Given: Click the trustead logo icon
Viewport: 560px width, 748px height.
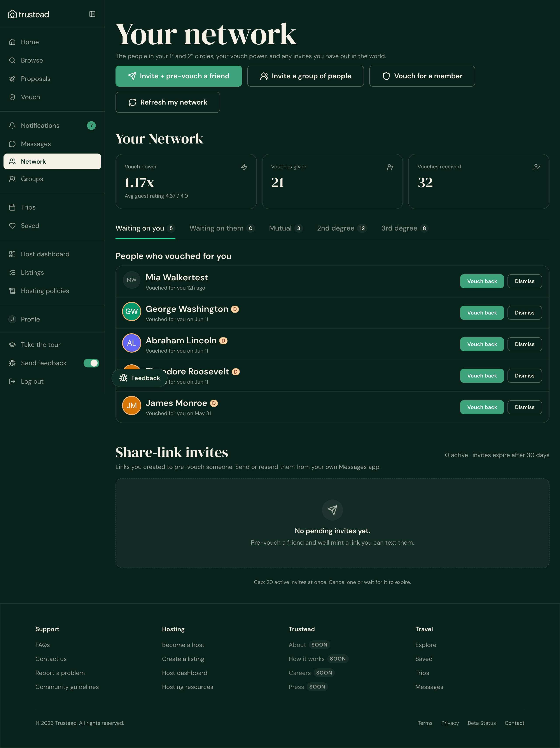Looking at the screenshot, I should tap(12, 14).
